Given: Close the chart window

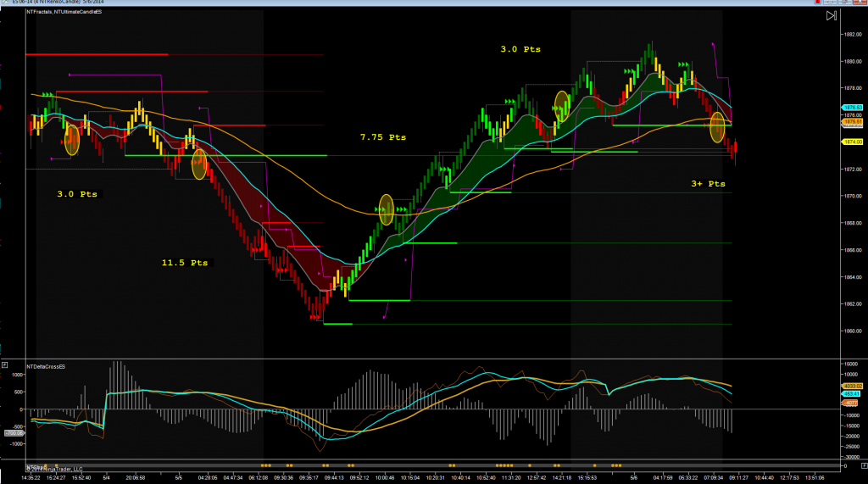Looking at the screenshot, I should pyautogui.click(x=860, y=3).
